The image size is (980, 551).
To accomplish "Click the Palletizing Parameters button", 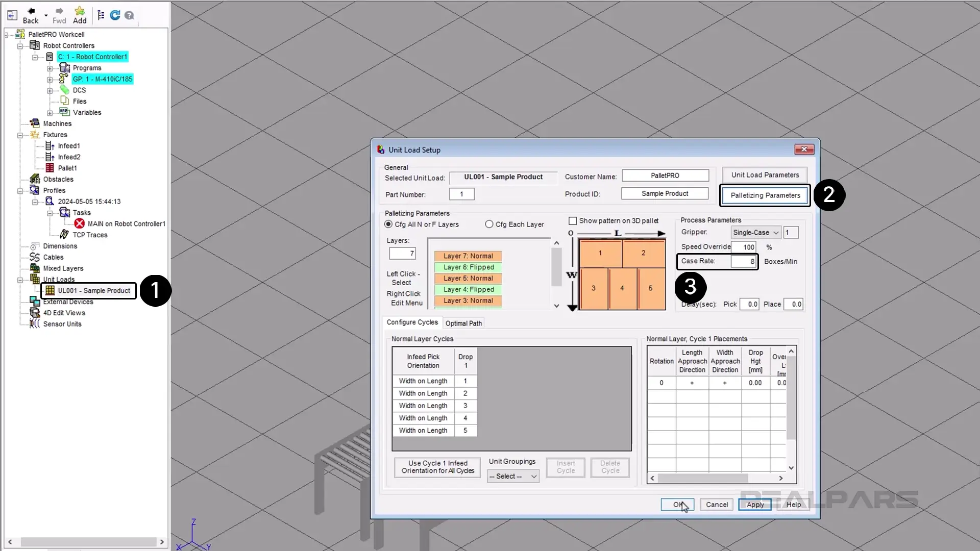I will (765, 195).
